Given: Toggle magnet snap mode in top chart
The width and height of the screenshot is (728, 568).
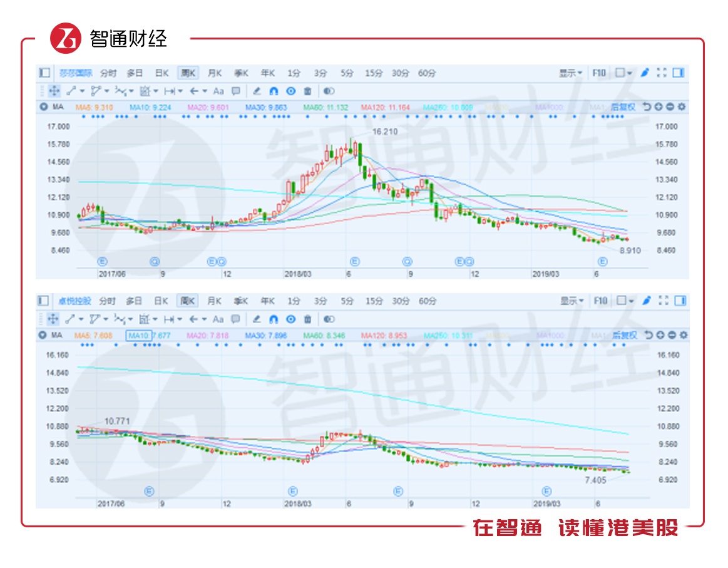Looking at the screenshot, I should [x=274, y=91].
